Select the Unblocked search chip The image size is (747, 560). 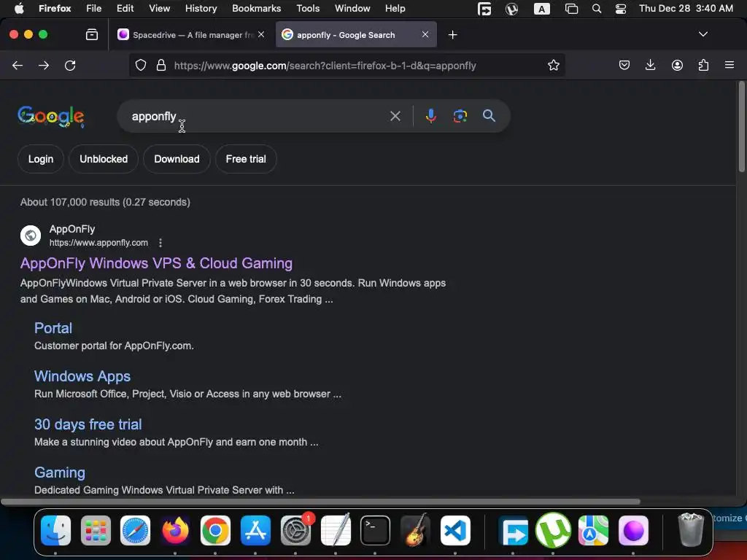[x=104, y=159]
